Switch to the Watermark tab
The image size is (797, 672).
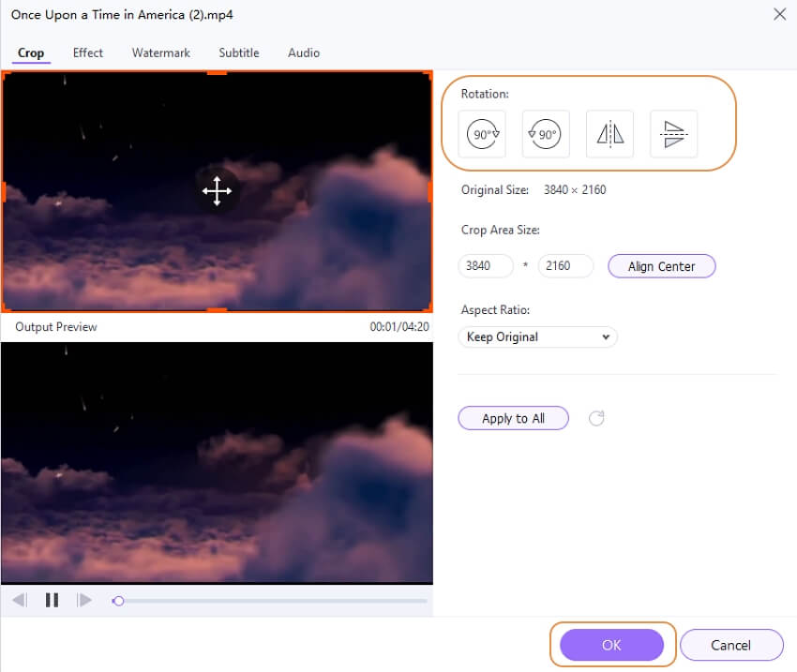(160, 52)
